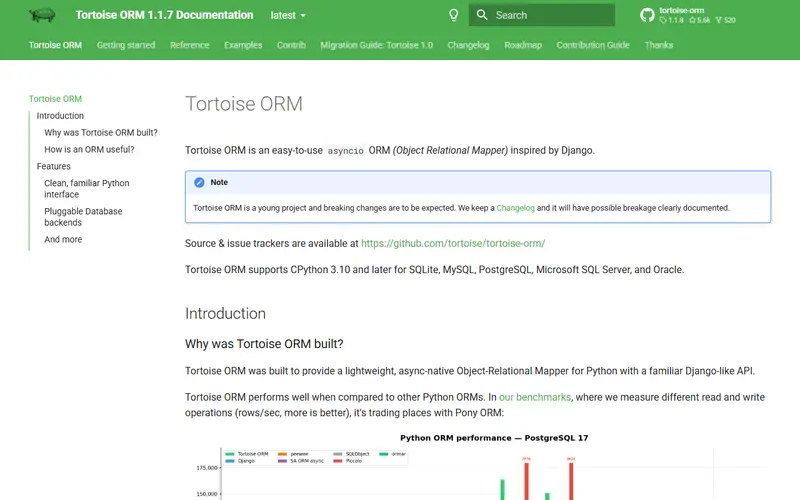Click the 'Tortoise ORM' page title heading
This screenshot has width=800, height=500.
[244, 104]
